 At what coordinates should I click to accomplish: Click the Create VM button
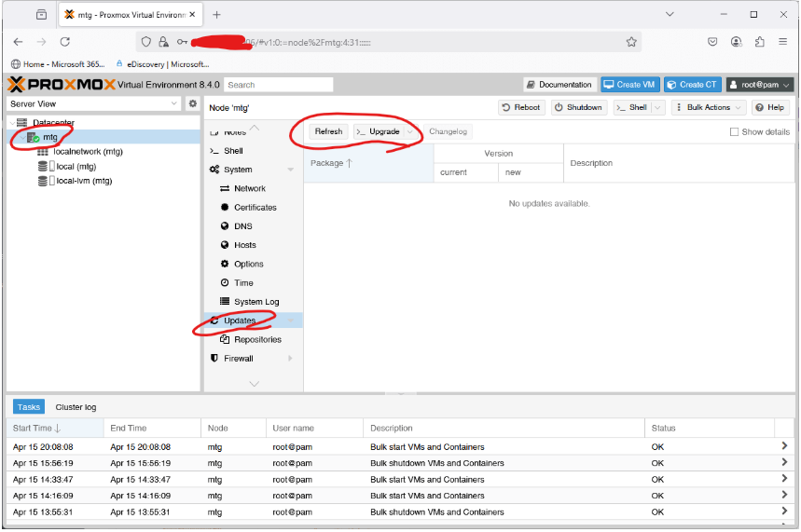[x=629, y=85]
